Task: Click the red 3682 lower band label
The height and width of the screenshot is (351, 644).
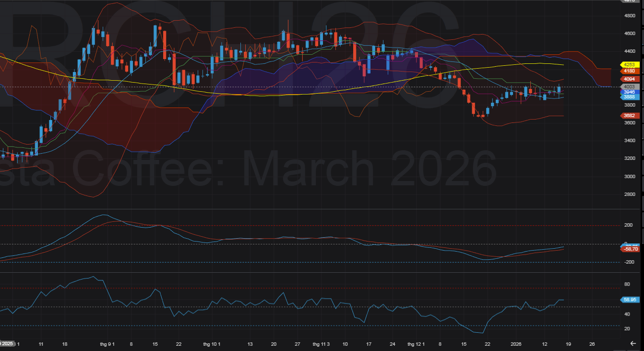Action: coord(628,116)
